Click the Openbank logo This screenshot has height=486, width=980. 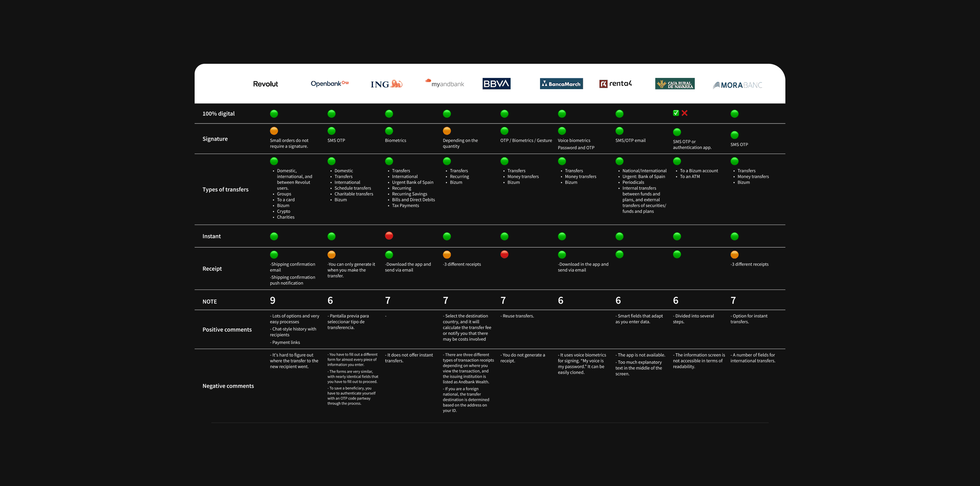329,84
